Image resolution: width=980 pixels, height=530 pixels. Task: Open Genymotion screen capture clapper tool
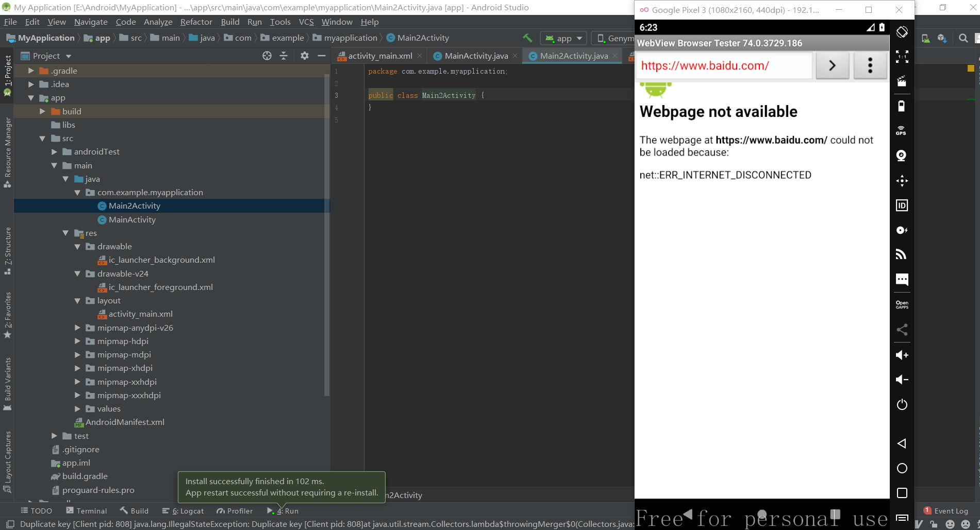pos(902,81)
